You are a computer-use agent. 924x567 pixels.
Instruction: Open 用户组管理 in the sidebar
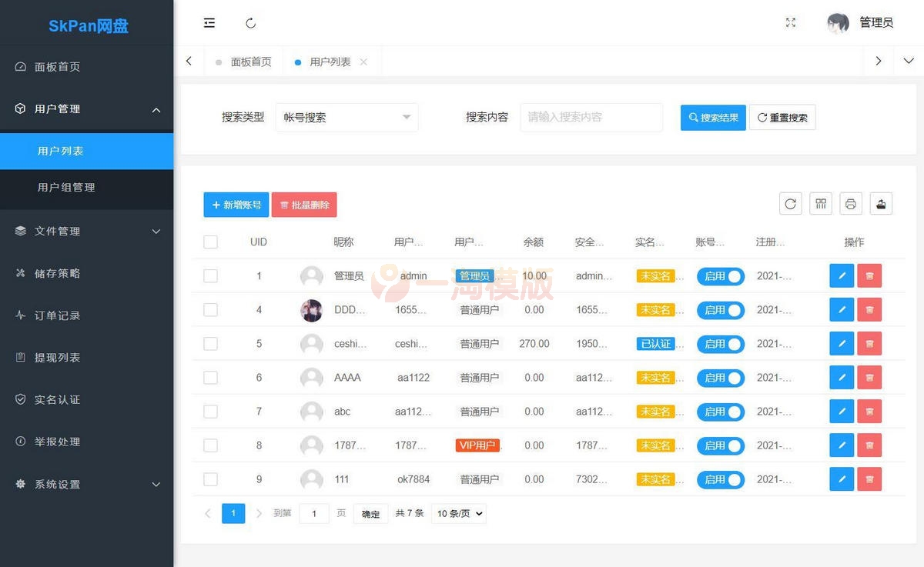[66, 188]
